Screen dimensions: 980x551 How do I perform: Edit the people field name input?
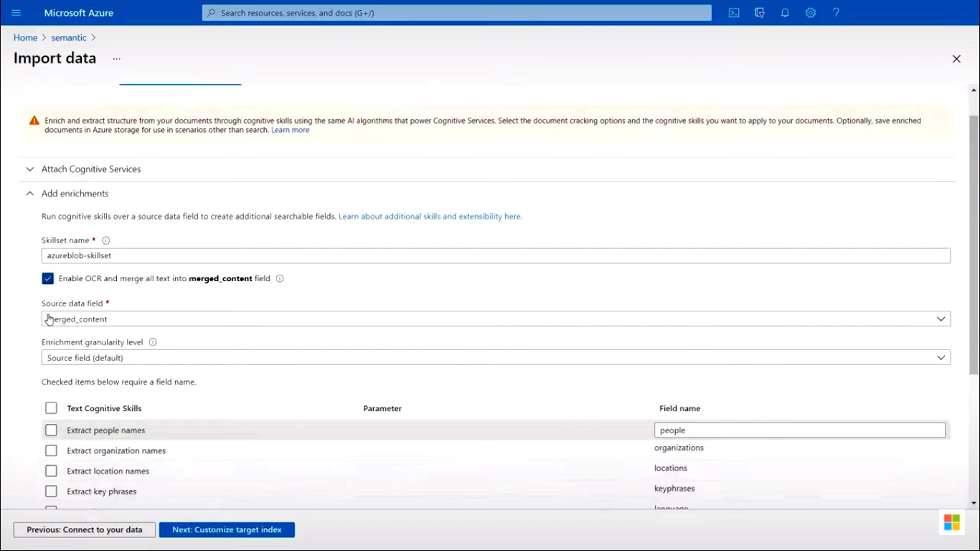pos(800,430)
